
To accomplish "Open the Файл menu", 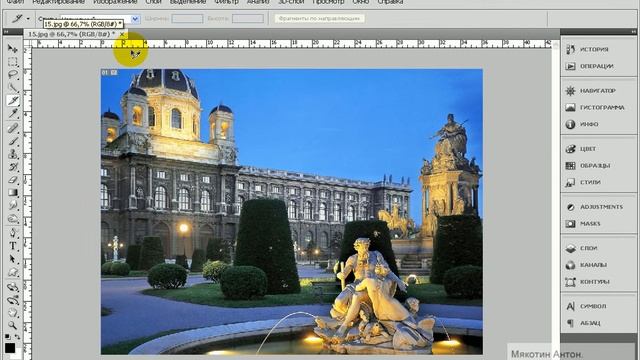I will pyautogui.click(x=15, y=2).
